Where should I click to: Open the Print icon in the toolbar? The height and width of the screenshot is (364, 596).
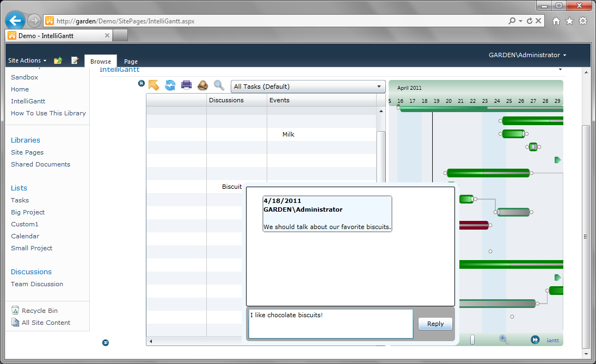[186, 85]
